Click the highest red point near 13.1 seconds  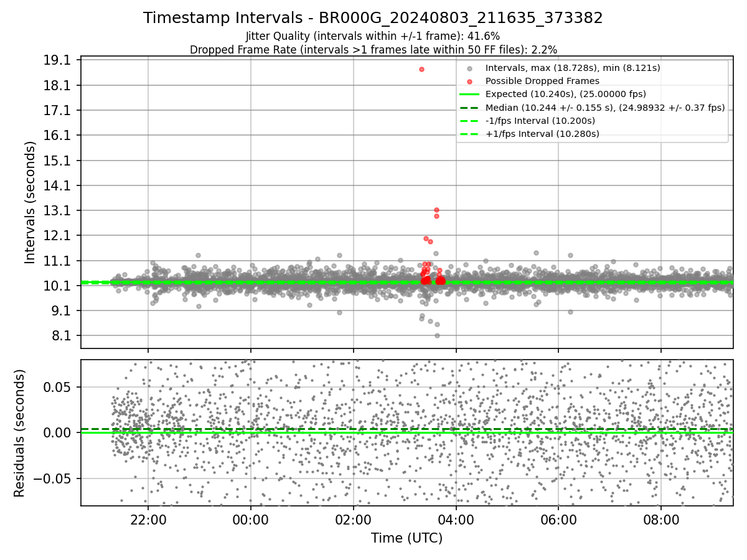436,210
